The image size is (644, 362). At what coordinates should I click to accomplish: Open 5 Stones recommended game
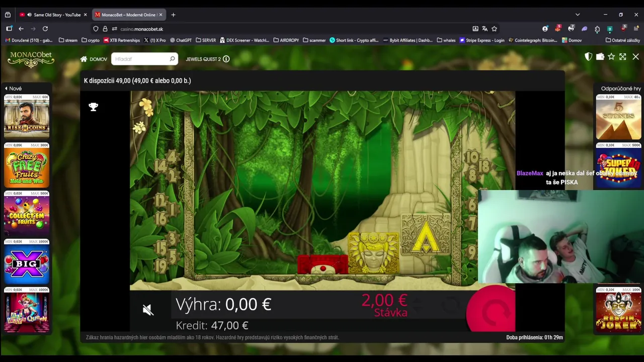[x=618, y=116]
